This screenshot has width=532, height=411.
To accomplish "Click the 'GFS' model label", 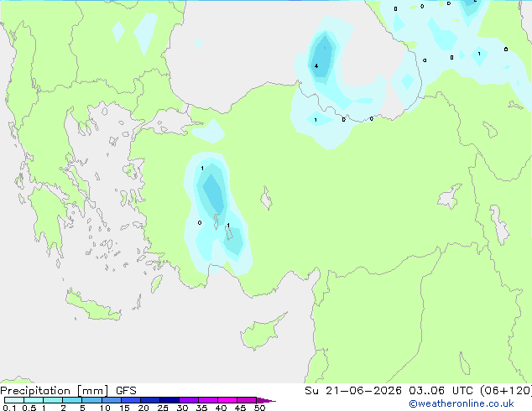I will [x=126, y=391].
